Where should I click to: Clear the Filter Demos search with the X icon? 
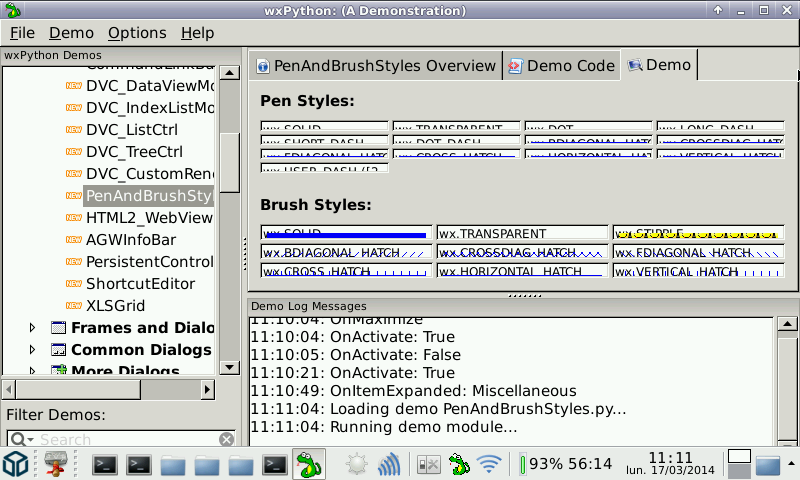click(227, 439)
